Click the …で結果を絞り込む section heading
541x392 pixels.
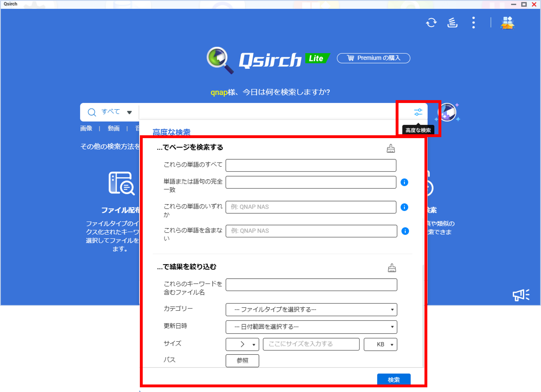coord(187,267)
